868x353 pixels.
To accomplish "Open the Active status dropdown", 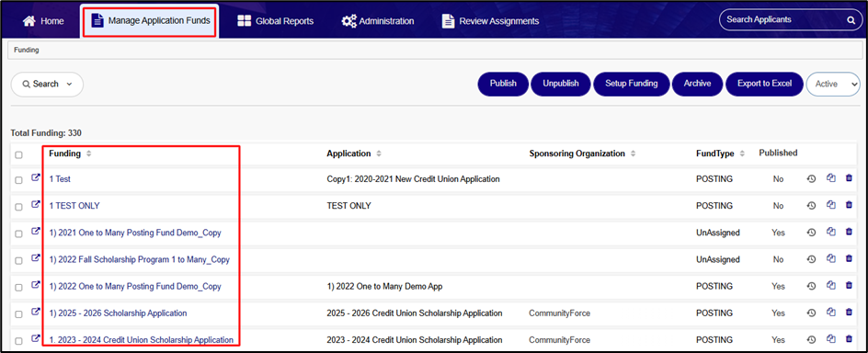I will pyautogui.click(x=833, y=84).
